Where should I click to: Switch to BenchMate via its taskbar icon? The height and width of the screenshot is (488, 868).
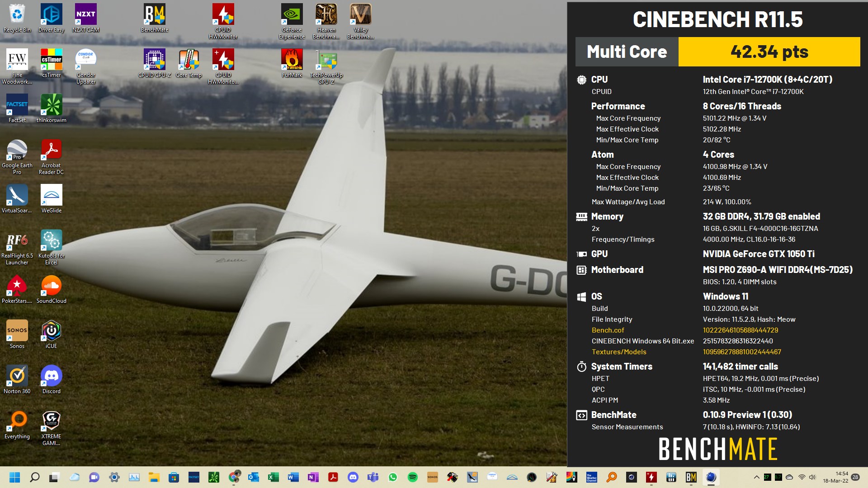[x=691, y=477]
